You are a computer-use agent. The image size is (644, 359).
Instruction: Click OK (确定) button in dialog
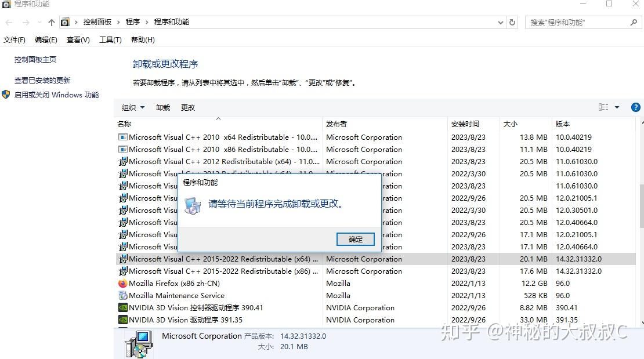pos(355,239)
